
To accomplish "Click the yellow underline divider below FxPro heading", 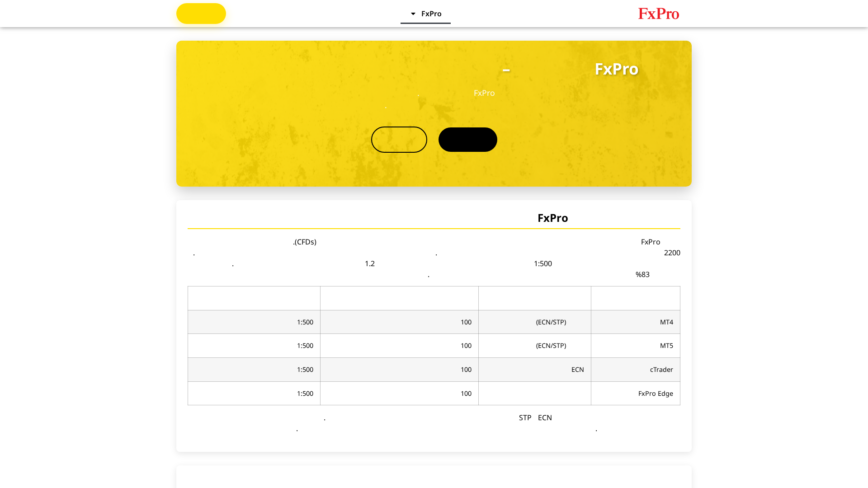I will point(434,229).
